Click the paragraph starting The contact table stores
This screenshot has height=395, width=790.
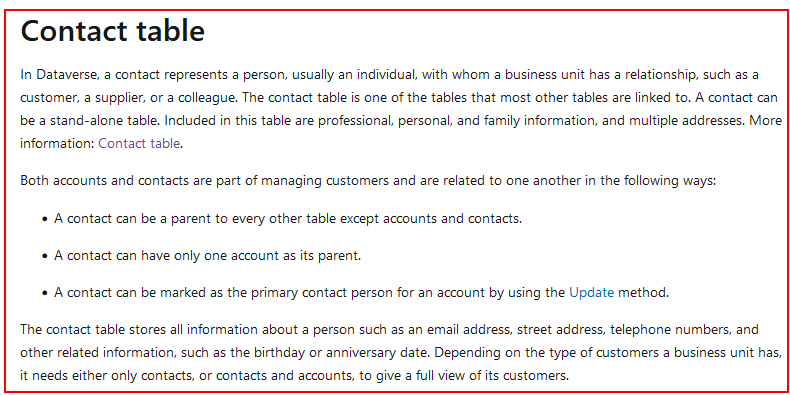(x=401, y=353)
